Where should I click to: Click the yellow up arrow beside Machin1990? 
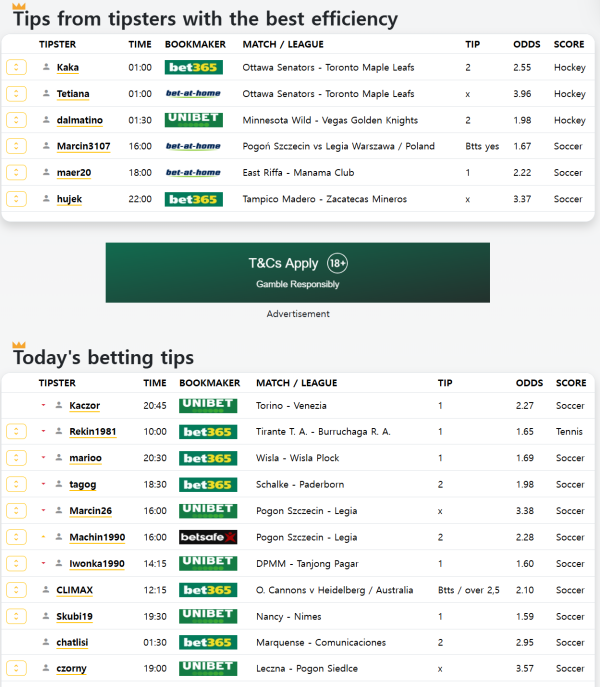[x=44, y=537]
